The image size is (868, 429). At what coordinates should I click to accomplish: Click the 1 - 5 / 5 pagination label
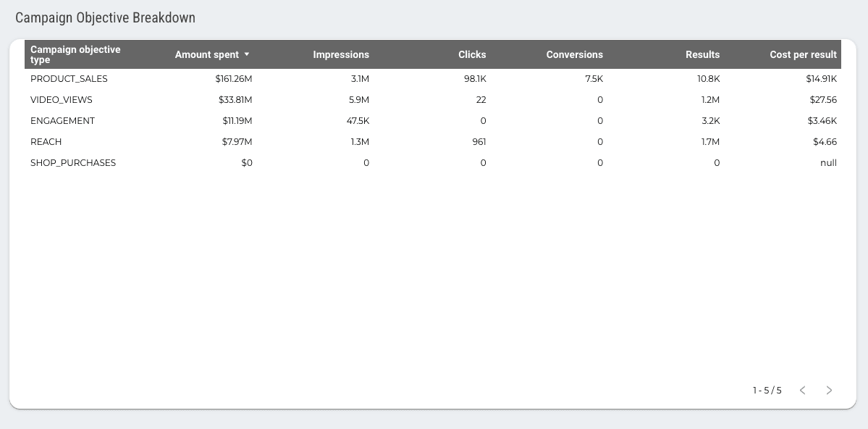(767, 390)
